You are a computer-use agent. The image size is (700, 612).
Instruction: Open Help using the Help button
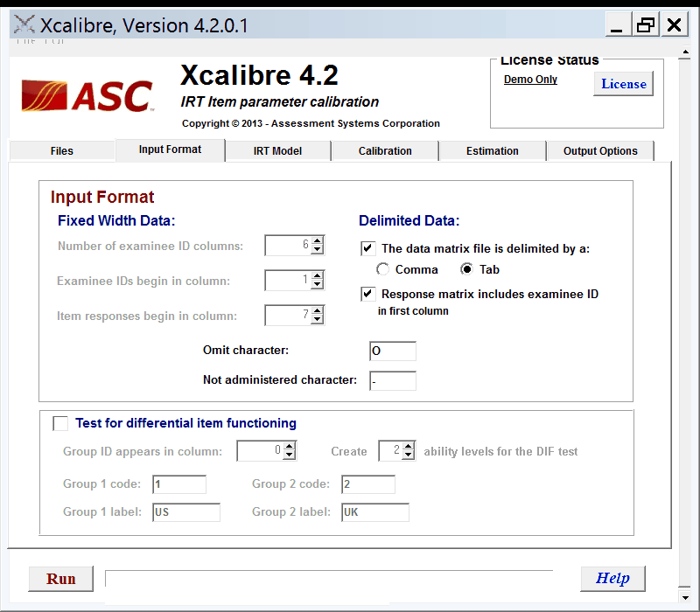point(612,578)
